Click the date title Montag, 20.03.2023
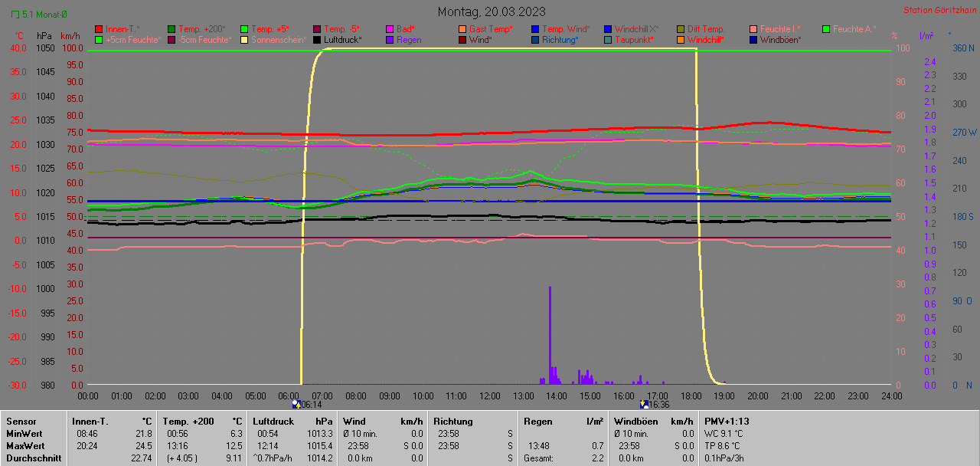980x466 pixels. (x=492, y=11)
